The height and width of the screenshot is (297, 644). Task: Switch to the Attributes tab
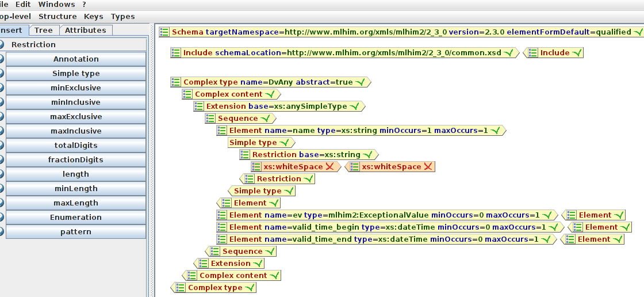pos(85,31)
